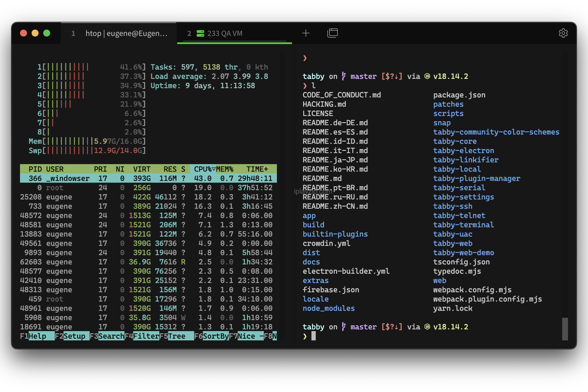The height and width of the screenshot is (392, 588).
Task: Click the yarn.lock file name
Action: point(453,308)
